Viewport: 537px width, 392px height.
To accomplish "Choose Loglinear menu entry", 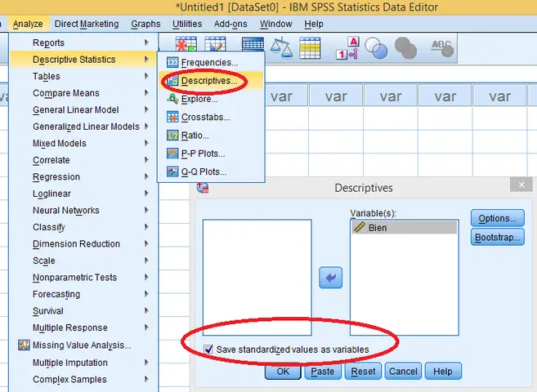I will 83,194.
